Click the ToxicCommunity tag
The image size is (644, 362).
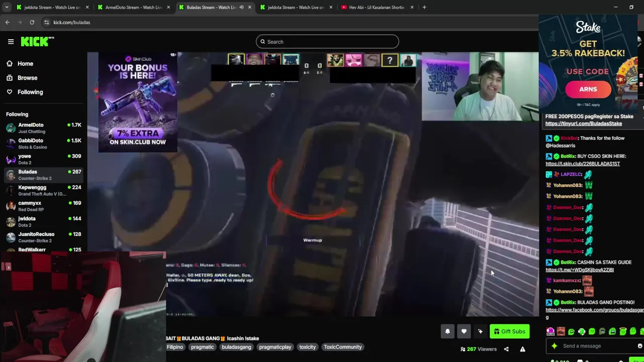[343, 347]
